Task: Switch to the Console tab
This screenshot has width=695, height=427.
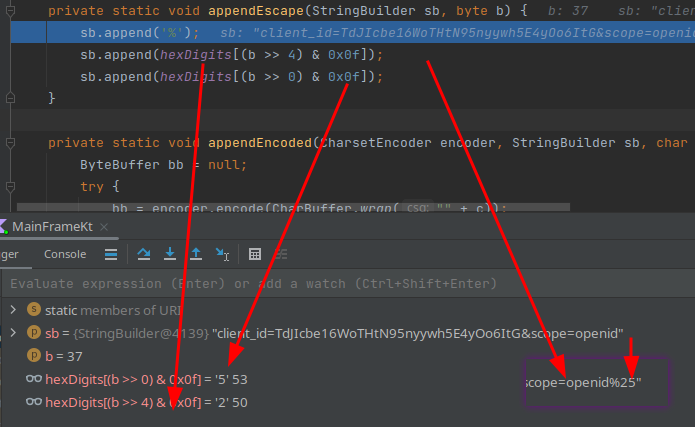Action: tap(65, 254)
